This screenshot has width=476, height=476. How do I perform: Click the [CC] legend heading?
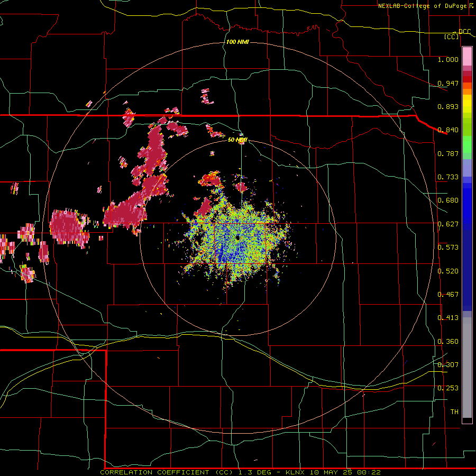pos(452,36)
